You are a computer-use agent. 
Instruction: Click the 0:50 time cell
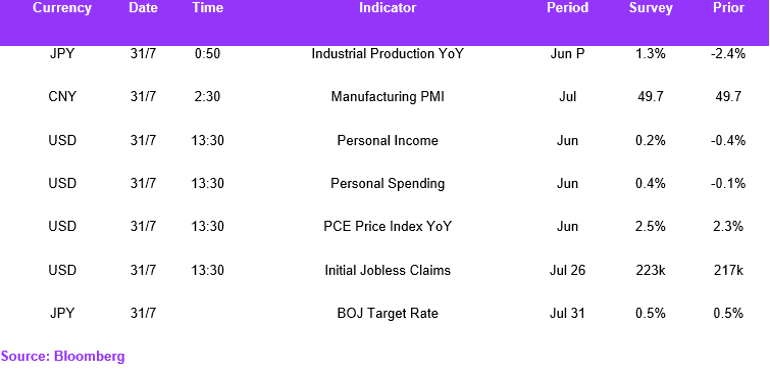tap(207, 54)
